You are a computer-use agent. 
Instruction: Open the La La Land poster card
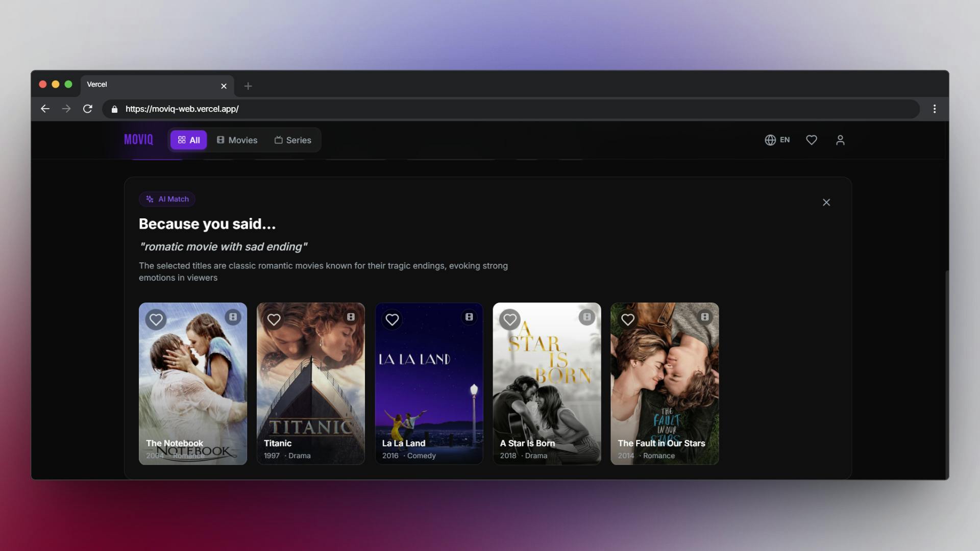pyautogui.click(x=429, y=384)
